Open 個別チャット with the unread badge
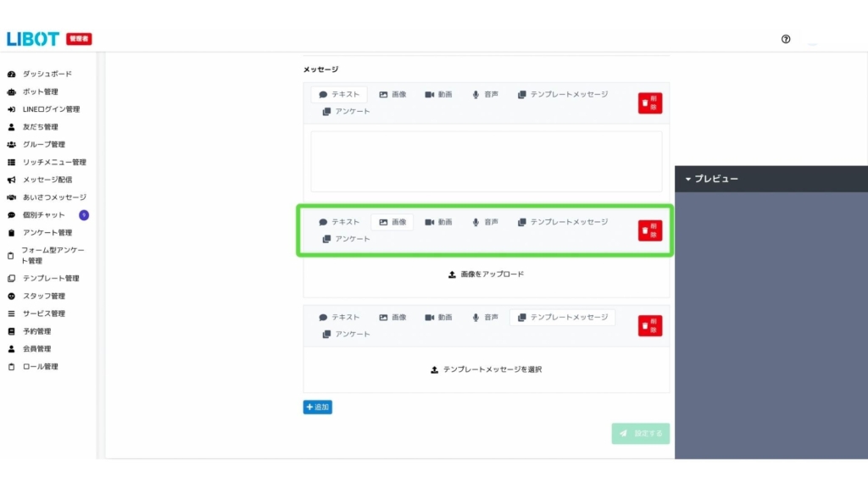The height and width of the screenshot is (488, 868). [44, 215]
